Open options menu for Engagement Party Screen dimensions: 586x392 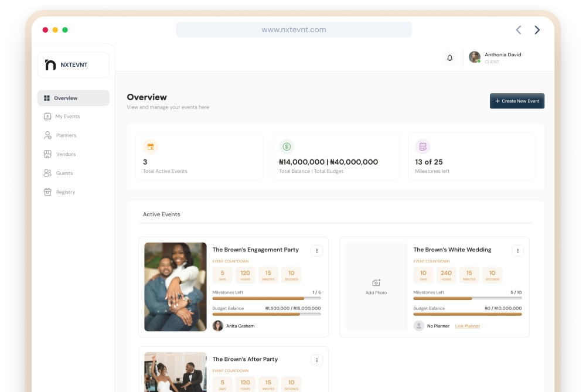pos(317,251)
